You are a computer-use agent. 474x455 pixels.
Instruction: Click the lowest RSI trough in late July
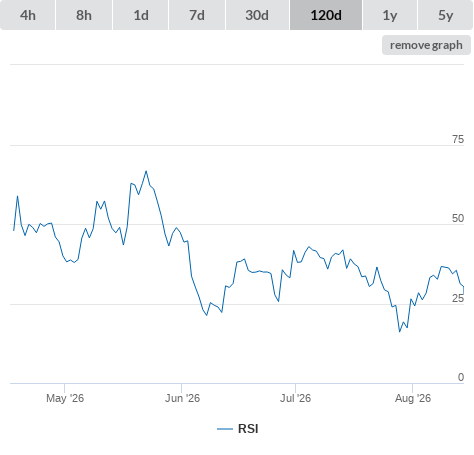(x=400, y=332)
